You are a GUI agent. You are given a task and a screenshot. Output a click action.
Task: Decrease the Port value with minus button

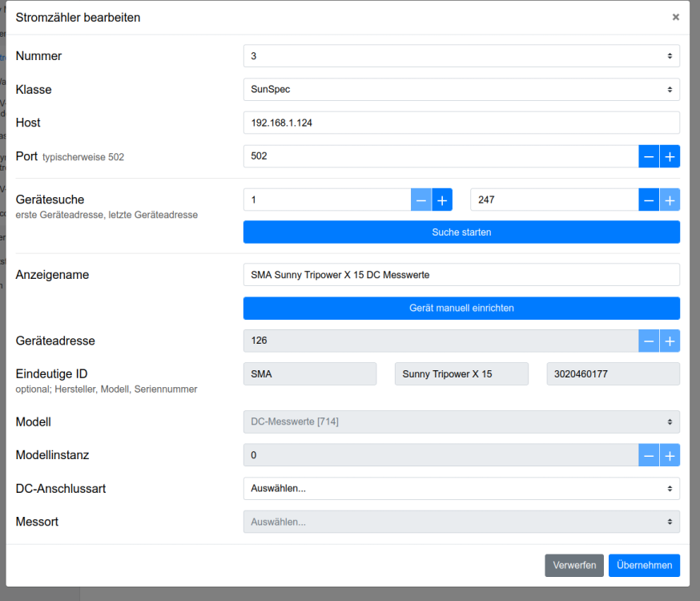pyautogui.click(x=649, y=156)
